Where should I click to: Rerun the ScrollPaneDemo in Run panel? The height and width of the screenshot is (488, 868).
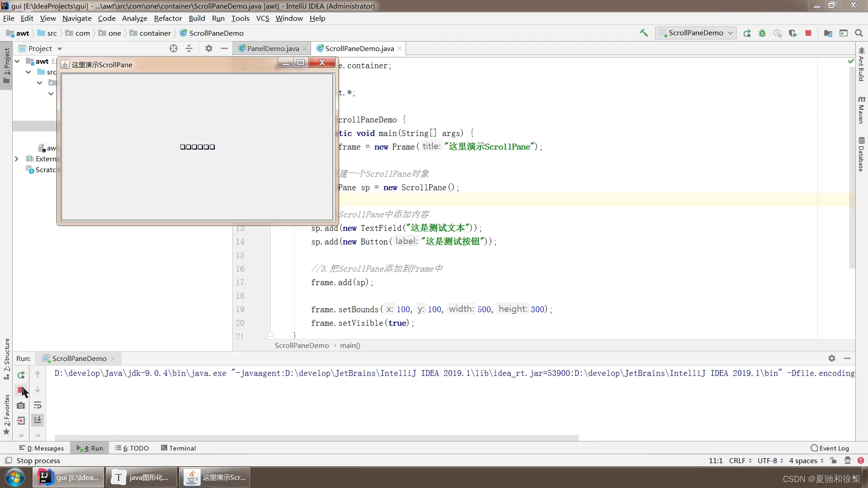21,375
